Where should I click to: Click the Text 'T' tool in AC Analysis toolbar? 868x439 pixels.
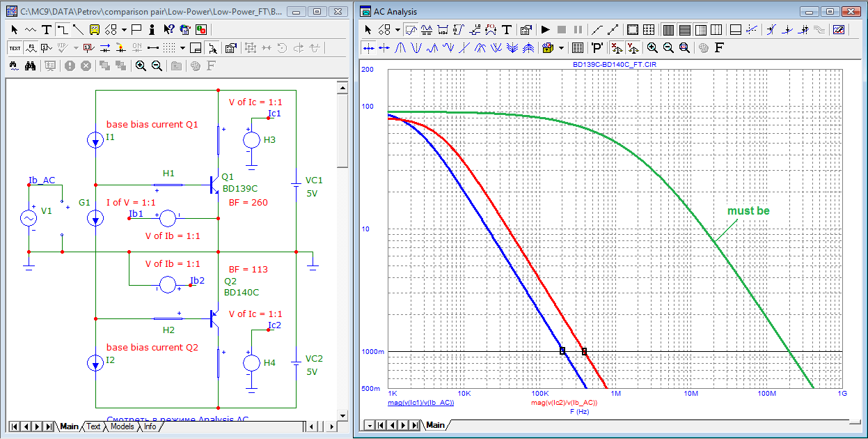coord(506,29)
